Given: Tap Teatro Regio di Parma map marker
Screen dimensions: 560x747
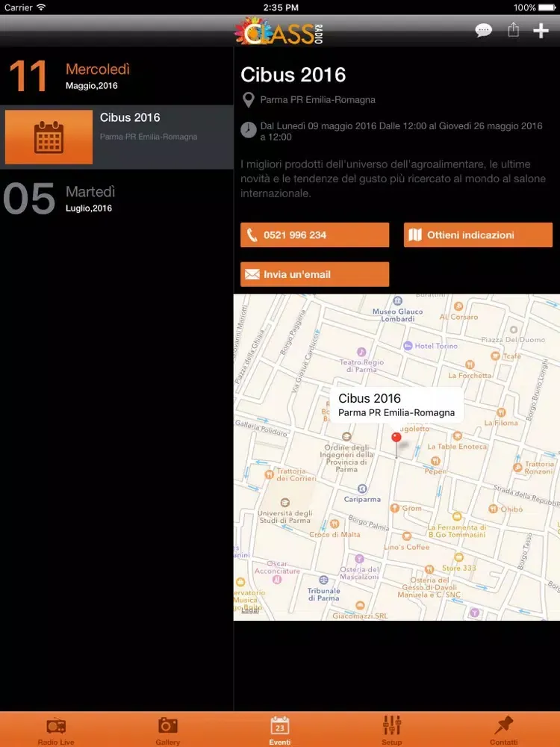Looking at the screenshot, I should (x=361, y=352).
